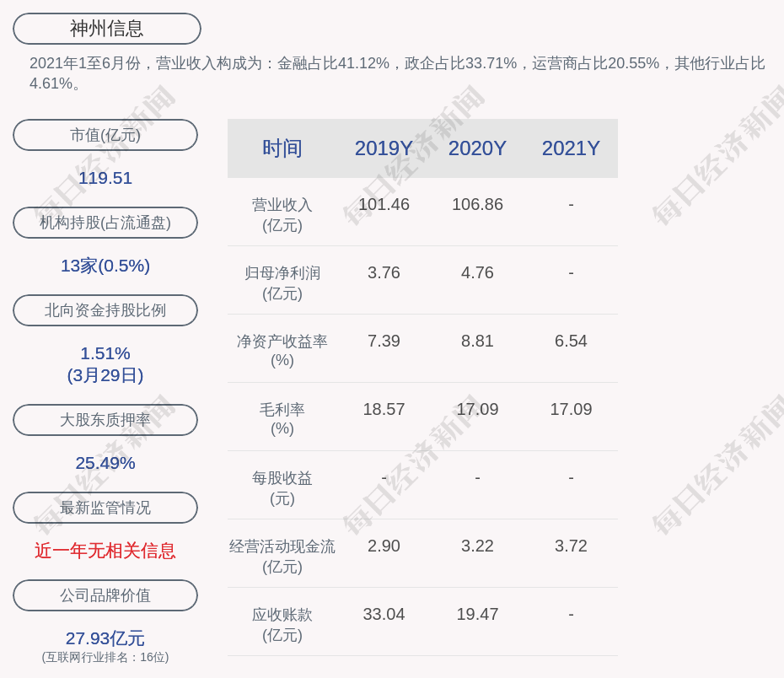Click the brand value 27.93亿元
Viewport: 784px width, 678px height.
tap(105, 638)
